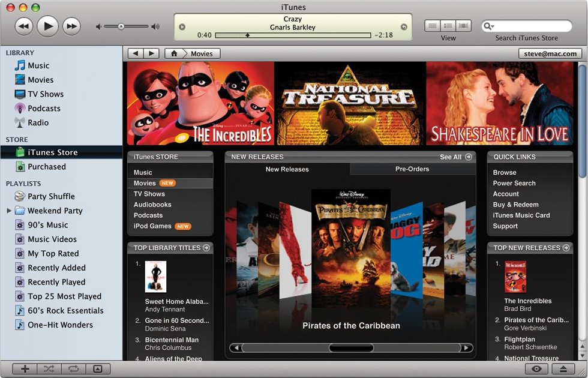Viewport: 588px width, 378px height.
Task: Click the high volume speaker icon
Action: click(155, 26)
